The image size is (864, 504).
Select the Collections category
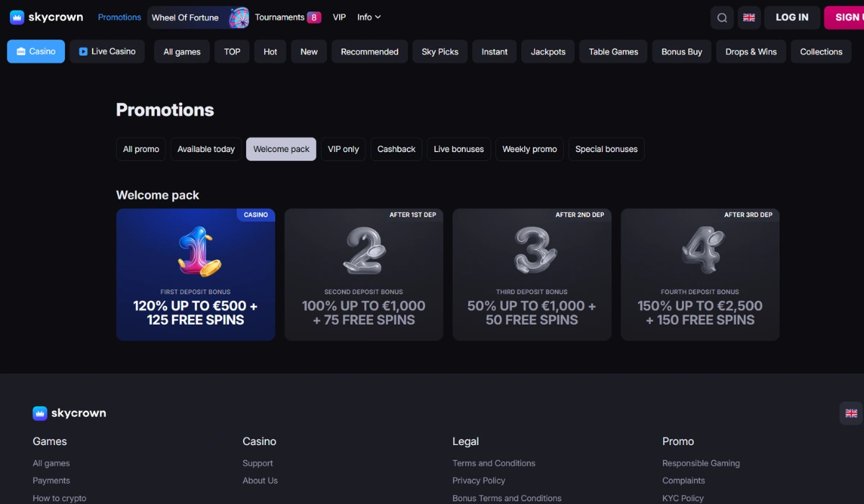pyautogui.click(x=821, y=52)
